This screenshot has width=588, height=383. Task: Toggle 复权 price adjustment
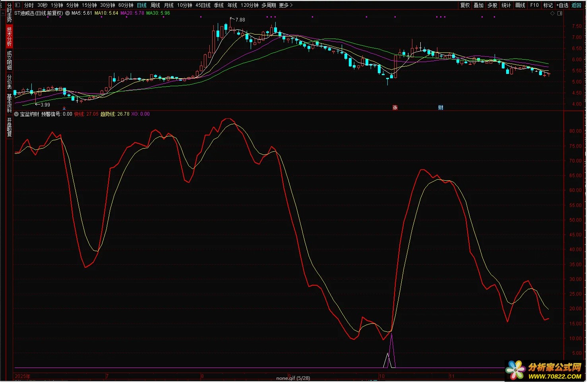465,5
